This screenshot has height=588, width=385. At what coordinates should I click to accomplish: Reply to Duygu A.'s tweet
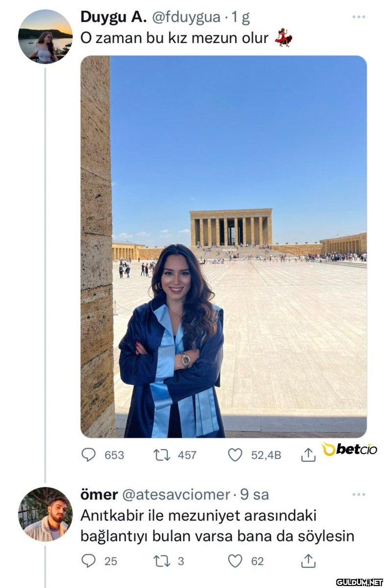[88, 455]
